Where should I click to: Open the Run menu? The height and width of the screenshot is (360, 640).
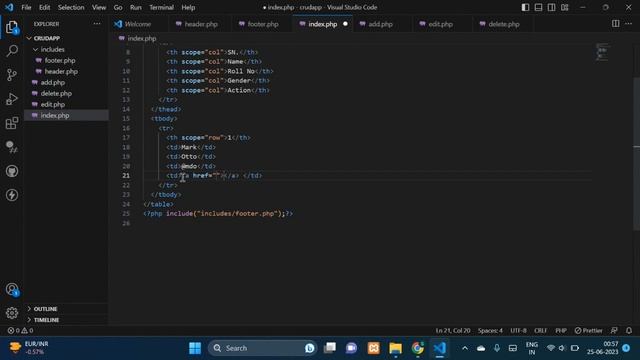[136, 7]
